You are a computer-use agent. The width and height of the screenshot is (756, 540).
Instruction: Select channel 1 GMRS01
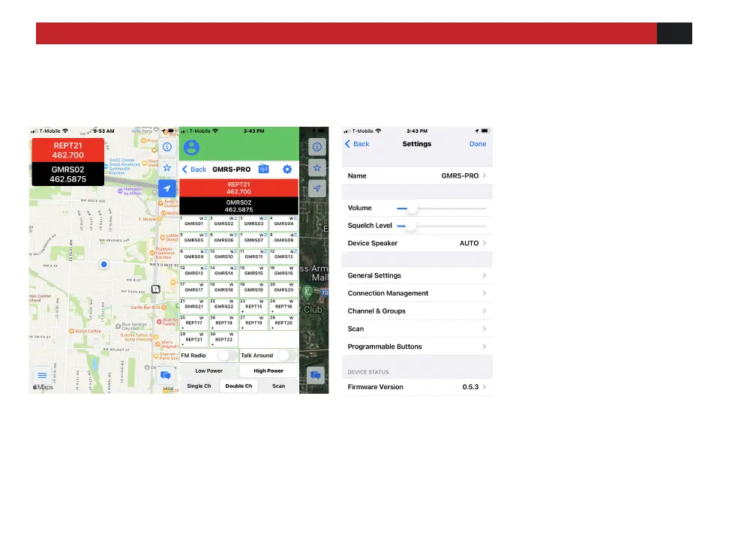[193, 223]
